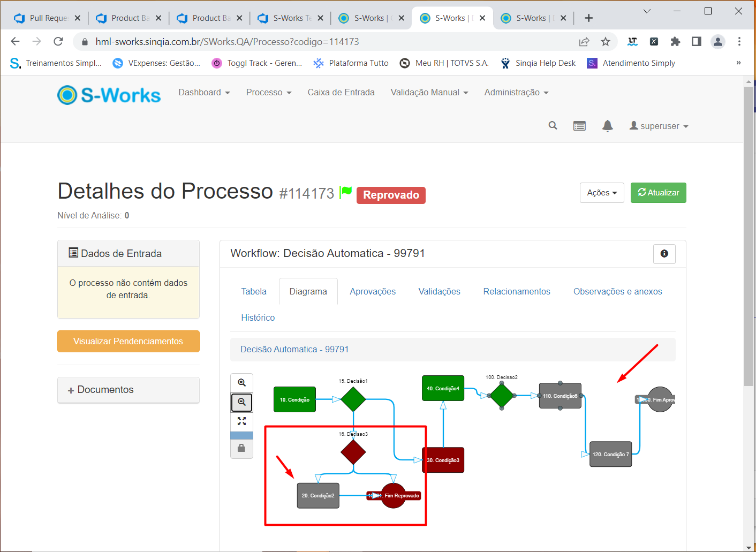Open the Relacionamentos tab
The width and height of the screenshot is (756, 552).
tap(517, 291)
